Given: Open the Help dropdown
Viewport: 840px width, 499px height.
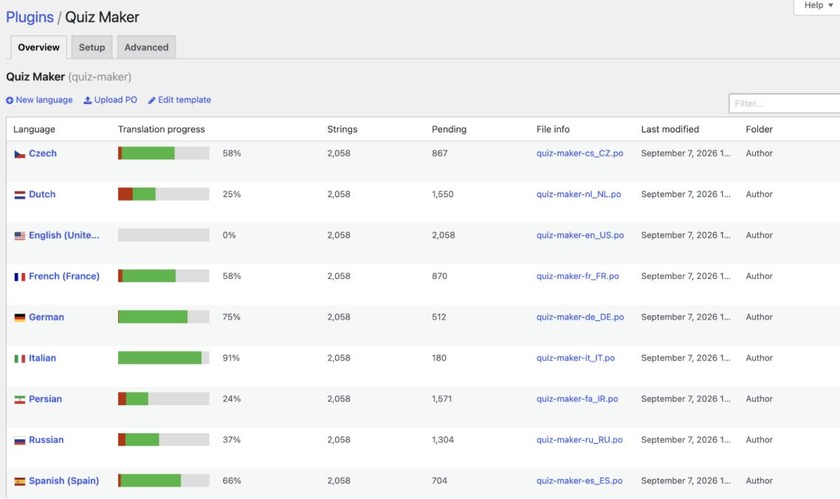Looking at the screenshot, I should coord(818,5).
